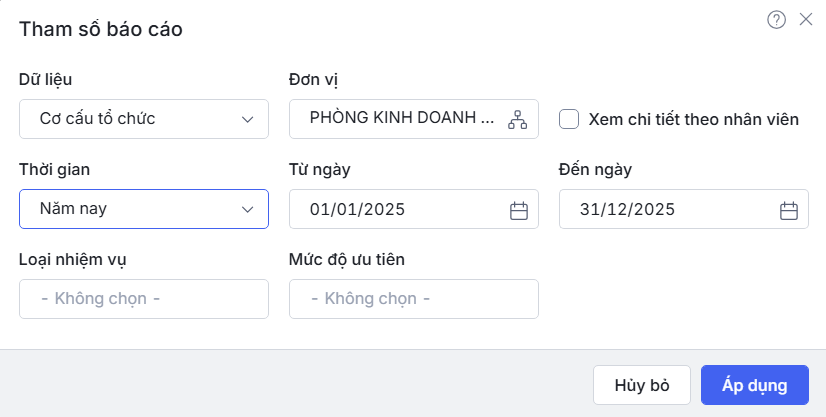This screenshot has height=417, width=826.
Task: Open the calendar icon for Từ ngày
Action: point(518,210)
